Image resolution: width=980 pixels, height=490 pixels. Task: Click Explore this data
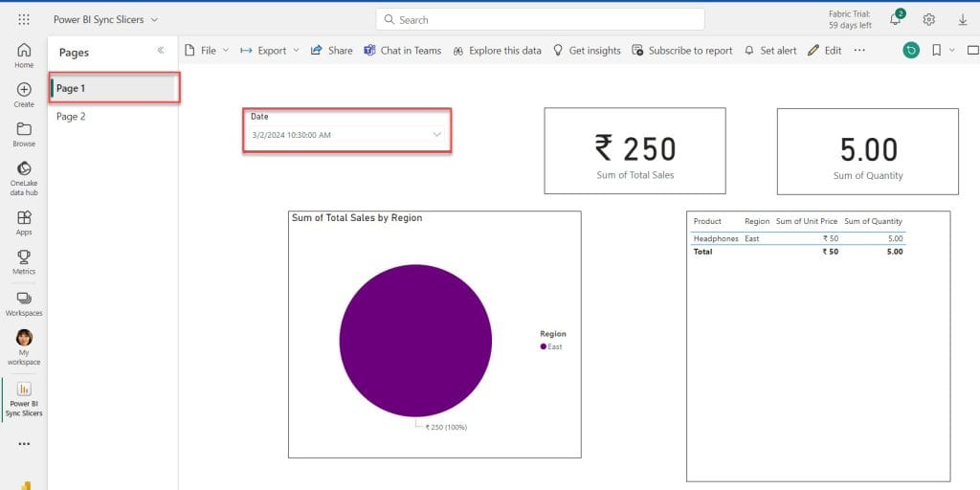(x=497, y=51)
